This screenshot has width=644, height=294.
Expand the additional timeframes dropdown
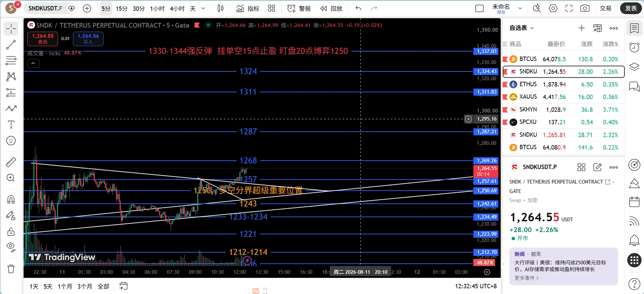point(203,8)
